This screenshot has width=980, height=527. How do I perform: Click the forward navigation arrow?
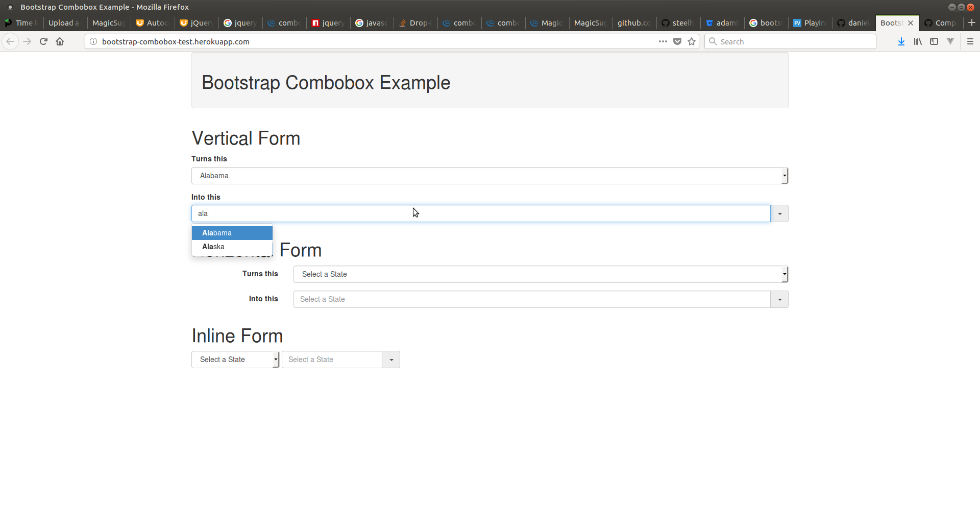click(x=27, y=41)
